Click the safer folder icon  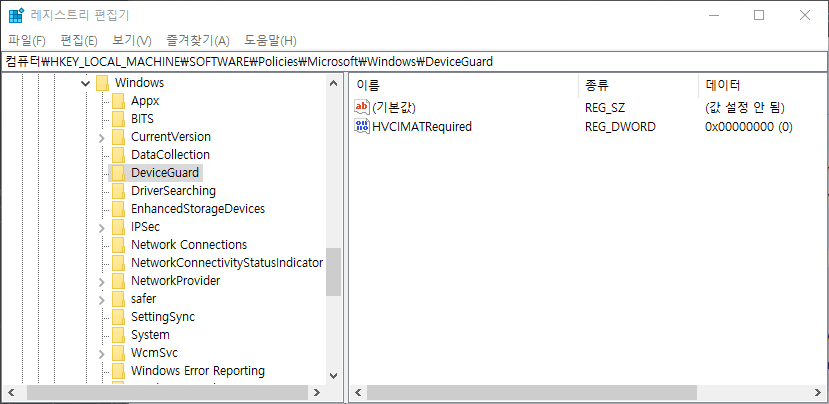point(118,298)
